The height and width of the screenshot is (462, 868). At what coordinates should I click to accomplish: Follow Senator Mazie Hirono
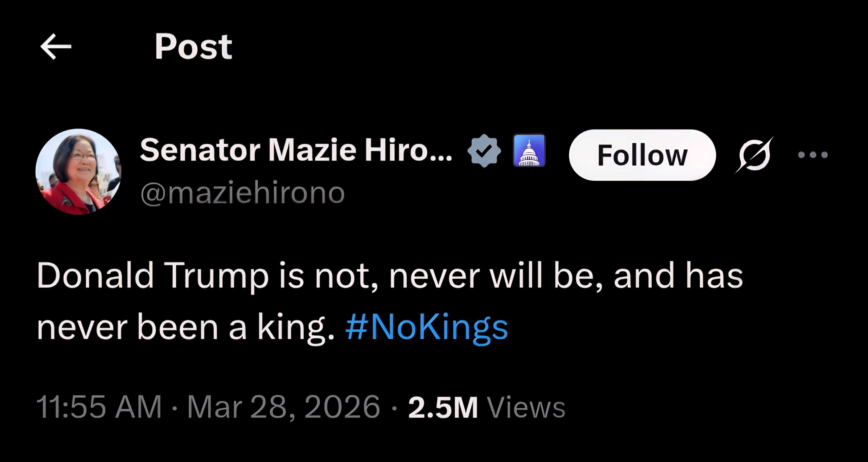click(x=642, y=155)
